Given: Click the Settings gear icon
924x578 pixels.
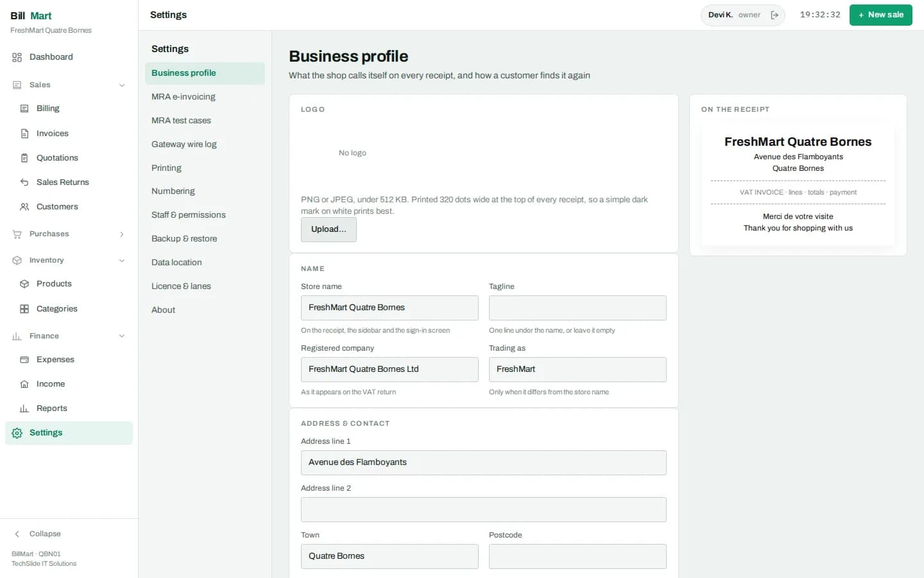Looking at the screenshot, I should (x=17, y=433).
